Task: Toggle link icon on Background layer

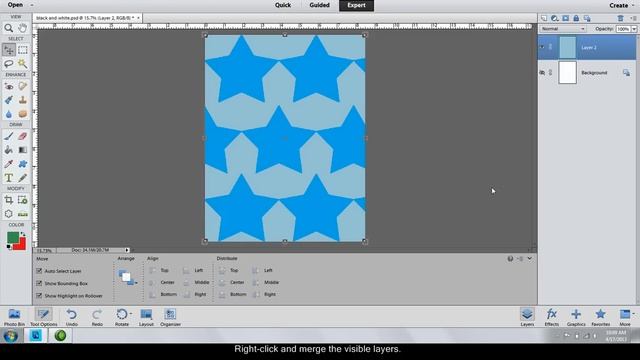Action: [550, 73]
